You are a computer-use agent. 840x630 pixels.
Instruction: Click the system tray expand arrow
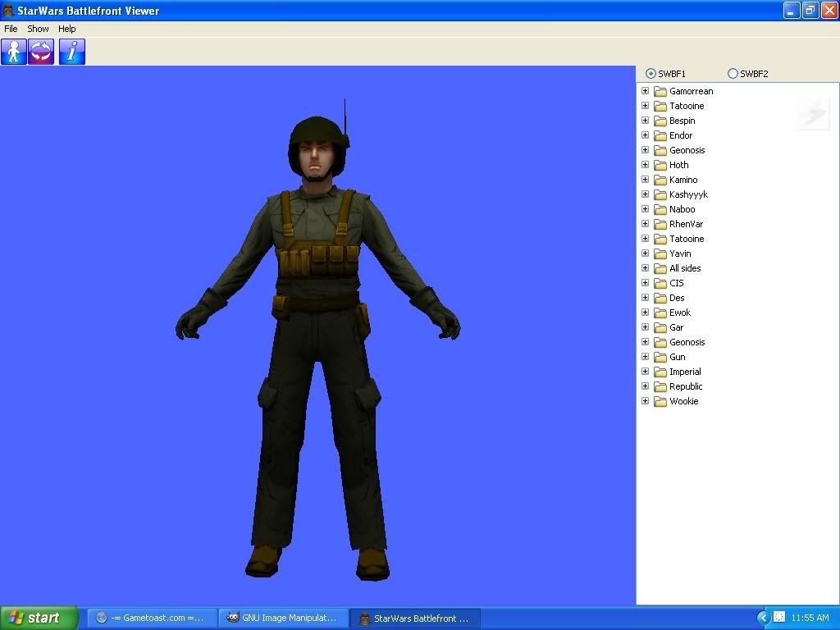pyautogui.click(x=763, y=618)
